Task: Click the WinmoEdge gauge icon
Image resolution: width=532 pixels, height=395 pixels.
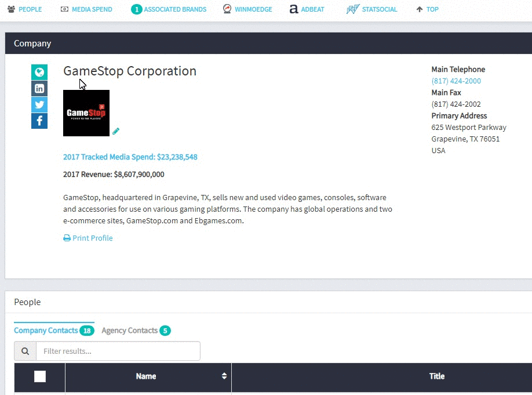Action: pyautogui.click(x=227, y=9)
